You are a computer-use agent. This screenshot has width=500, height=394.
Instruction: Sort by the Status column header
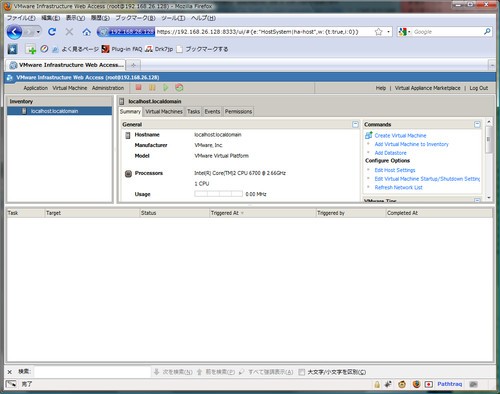tap(174, 213)
